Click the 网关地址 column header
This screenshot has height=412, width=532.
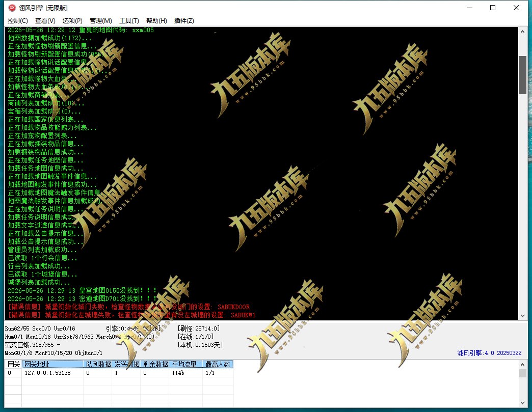pyautogui.click(x=52, y=364)
